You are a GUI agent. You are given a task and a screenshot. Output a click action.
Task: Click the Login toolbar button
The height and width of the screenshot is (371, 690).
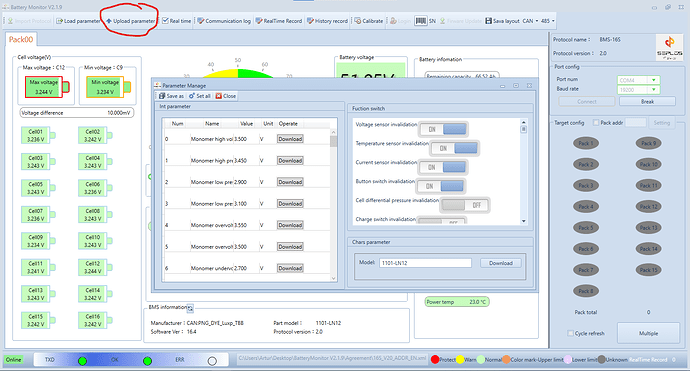click(400, 21)
